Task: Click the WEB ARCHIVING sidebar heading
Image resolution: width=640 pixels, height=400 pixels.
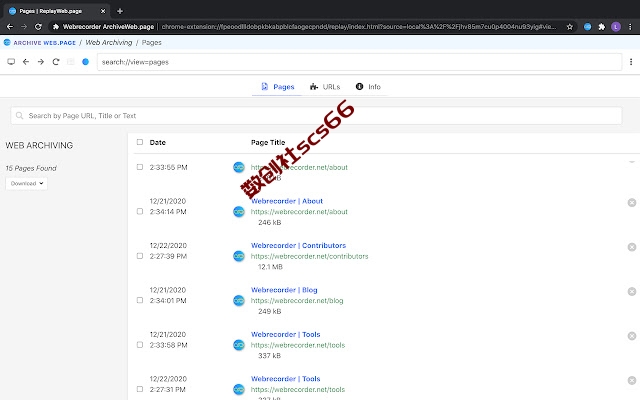Action: [39, 145]
